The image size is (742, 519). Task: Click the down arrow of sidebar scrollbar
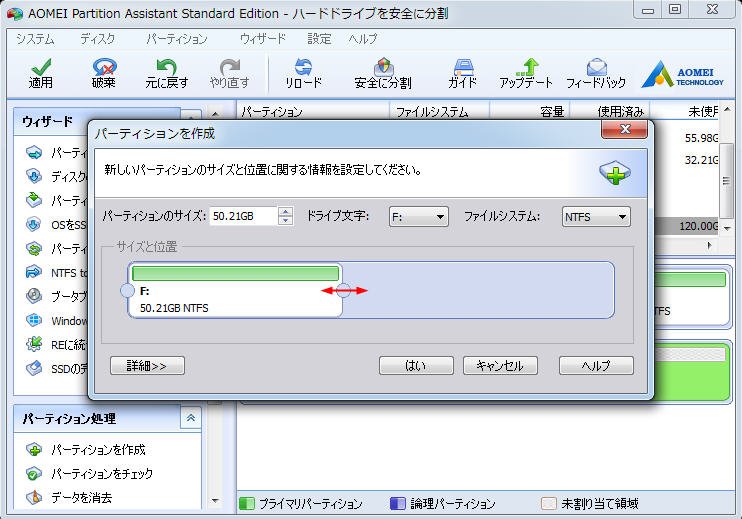tap(215, 501)
